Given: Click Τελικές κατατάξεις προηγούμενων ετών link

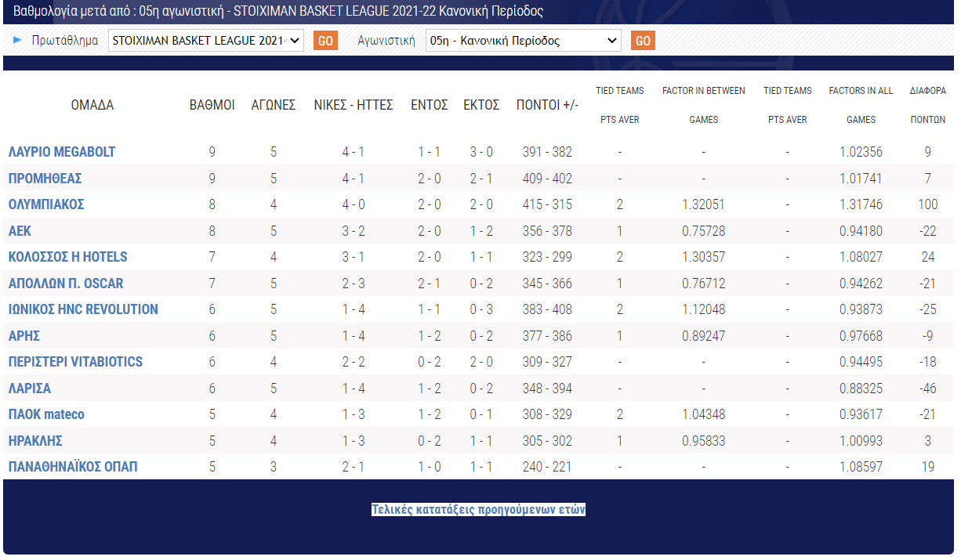Looking at the screenshot, I should point(478,510).
